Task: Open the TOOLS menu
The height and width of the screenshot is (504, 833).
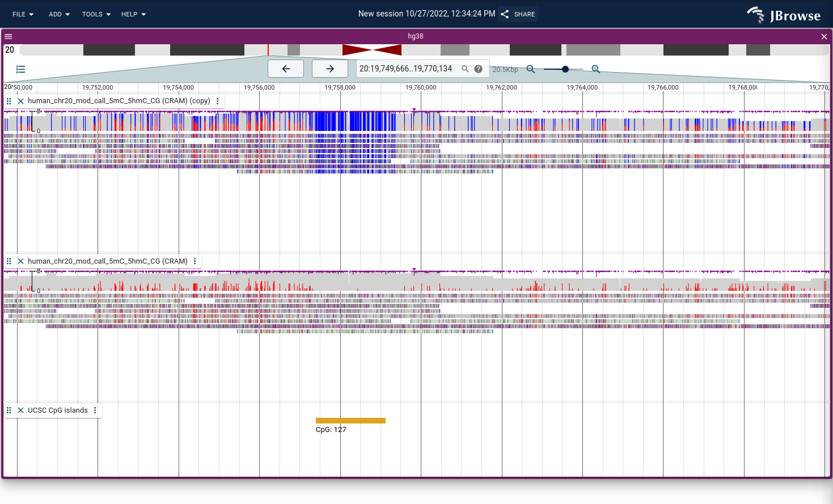Action: [96, 14]
